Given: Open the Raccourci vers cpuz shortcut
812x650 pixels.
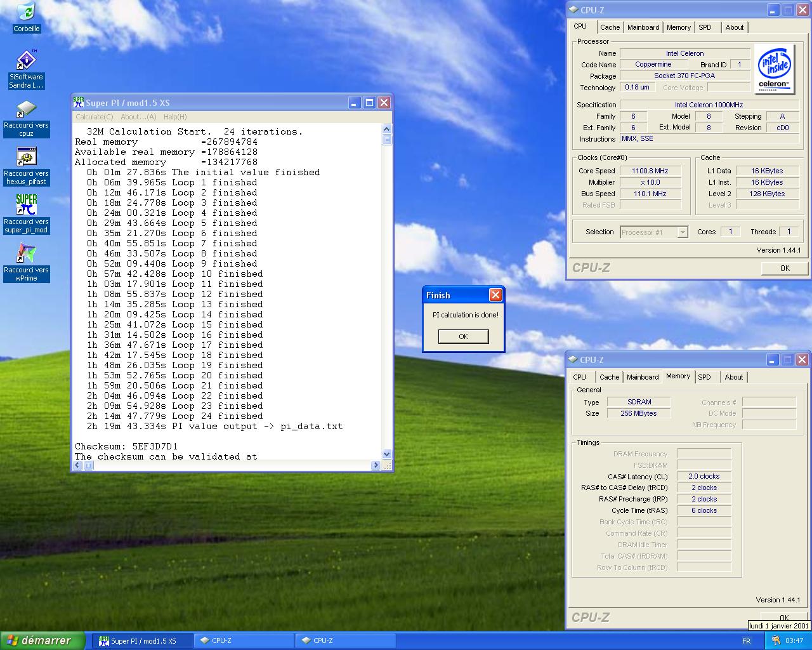Looking at the screenshot, I should (26, 118).
